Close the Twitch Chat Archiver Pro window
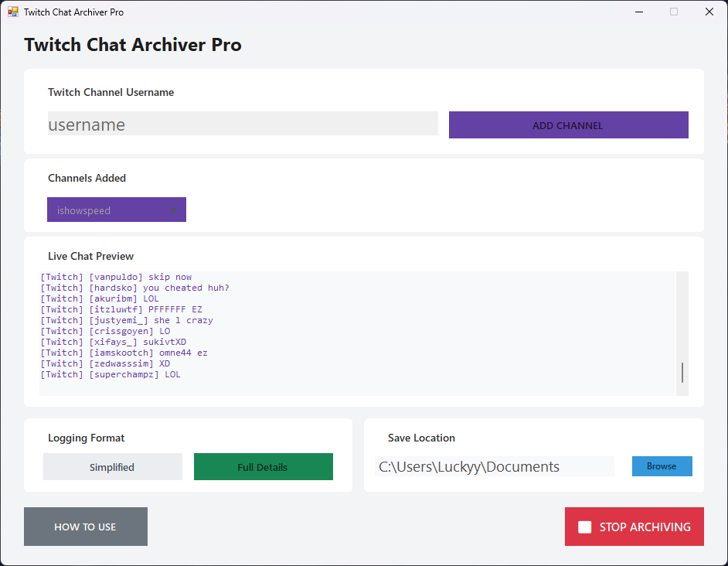This screenshot has width=728, height=566. (709, 12)
